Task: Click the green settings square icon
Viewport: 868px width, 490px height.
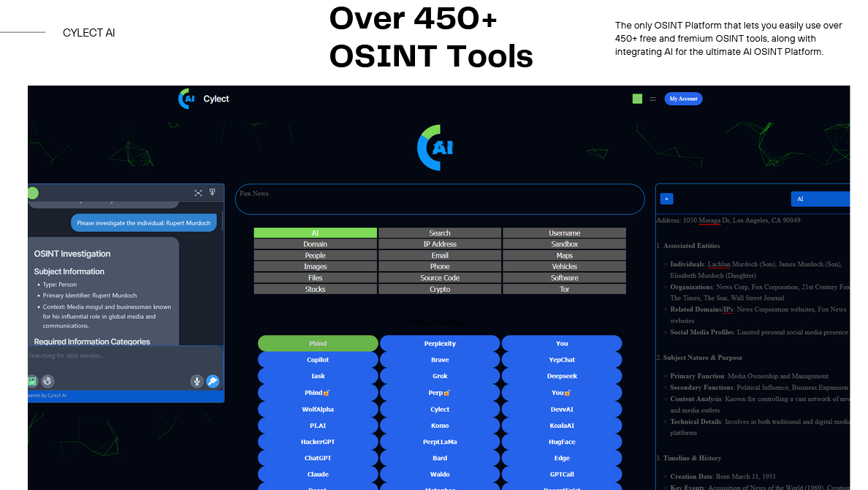Action: [637, 99]
